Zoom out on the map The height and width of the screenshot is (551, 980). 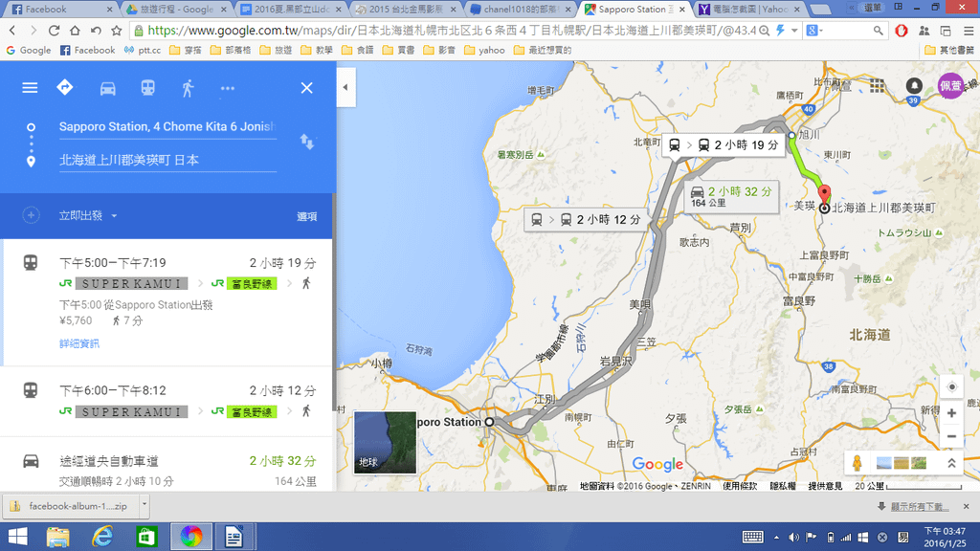tap(951, 436)
